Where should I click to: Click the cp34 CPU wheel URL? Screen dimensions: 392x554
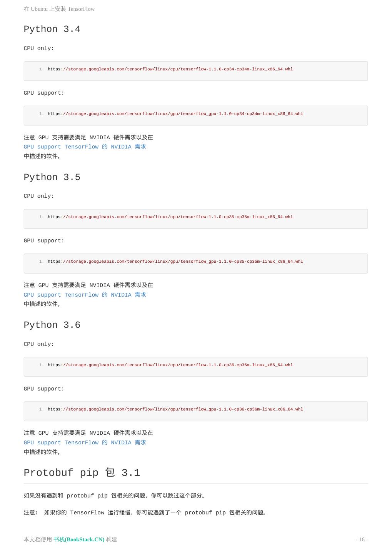pos(170,69)
